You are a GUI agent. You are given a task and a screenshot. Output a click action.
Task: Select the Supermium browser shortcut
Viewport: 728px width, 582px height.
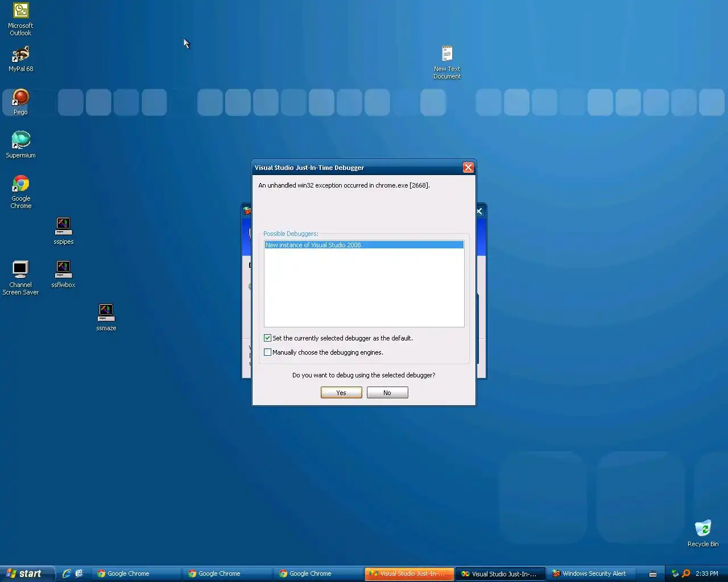pyautogui.click(x=20, y=145)
